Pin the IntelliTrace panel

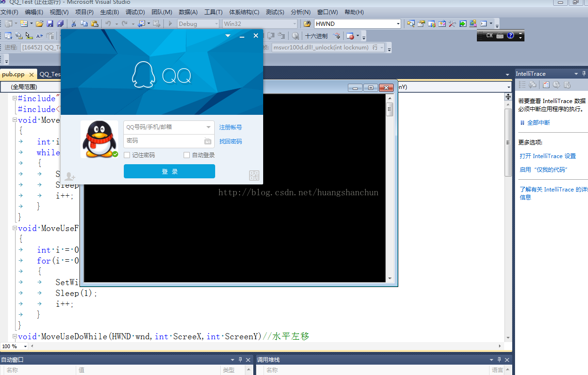click(584, 74)
